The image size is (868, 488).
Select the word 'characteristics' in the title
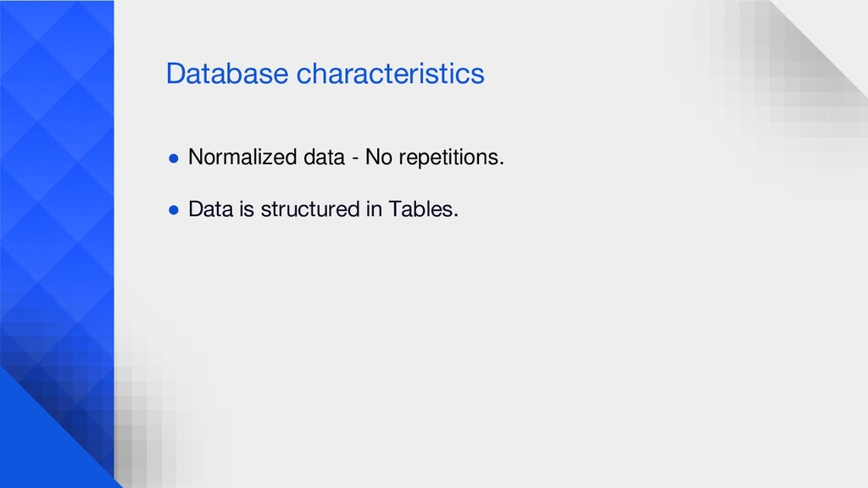[x=390, y=74]
